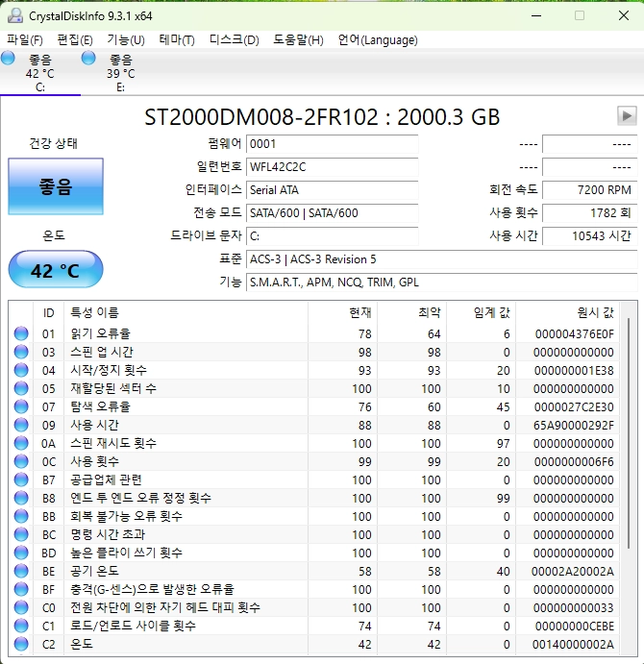Click status orb for BD 높은 플라이 쓰기 횟수
Image resolution: width=644 pixels, height=664 pixels.
tap(21, 553)
